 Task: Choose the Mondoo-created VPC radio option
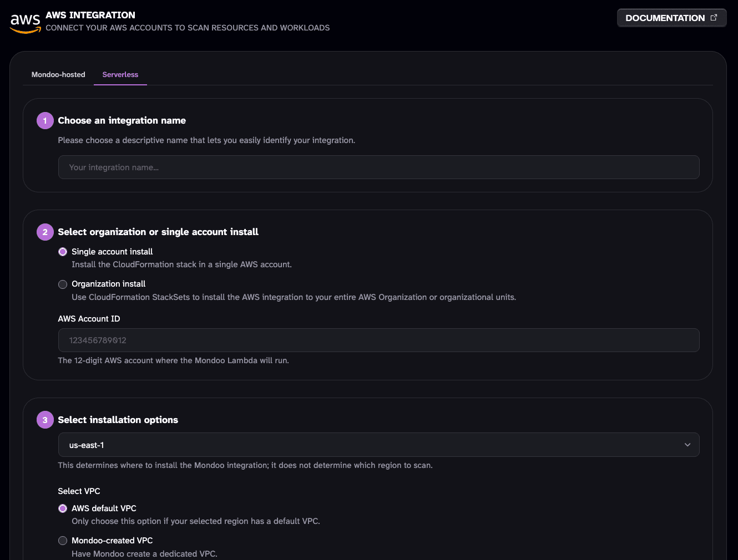pos(63,541)
